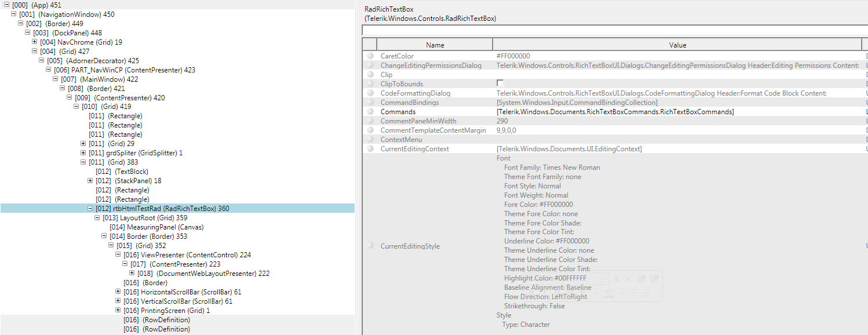The width and height of the screenshot is (868, 335).
Task: Expand the HorizontalScrollBar (ScrollBar) node
Action: 118,292
